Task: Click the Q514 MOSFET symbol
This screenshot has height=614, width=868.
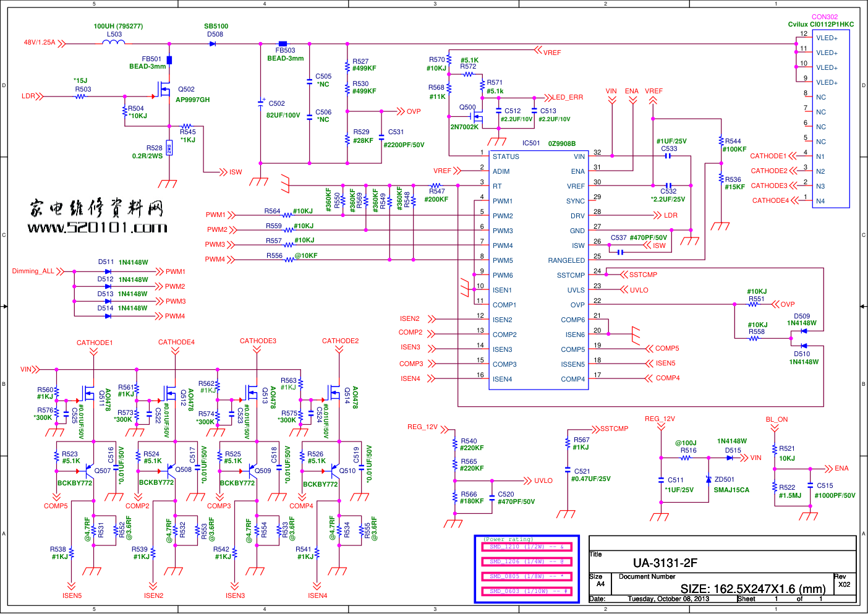Action: [334, 392]
